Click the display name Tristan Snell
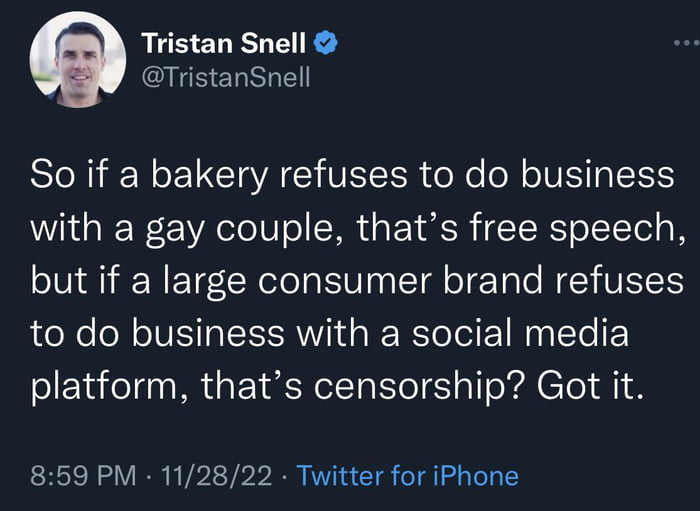Screen dimensions: 700x511 click(224, 43)
